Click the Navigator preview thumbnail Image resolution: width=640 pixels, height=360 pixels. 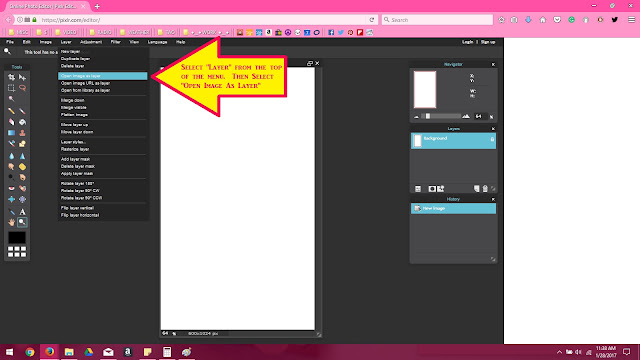coord(425,89)
